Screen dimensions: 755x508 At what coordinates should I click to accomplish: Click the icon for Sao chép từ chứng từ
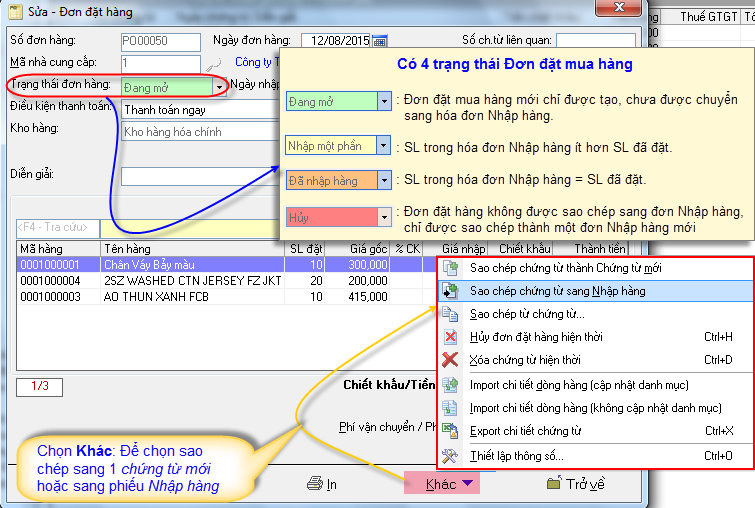[451, 314]
